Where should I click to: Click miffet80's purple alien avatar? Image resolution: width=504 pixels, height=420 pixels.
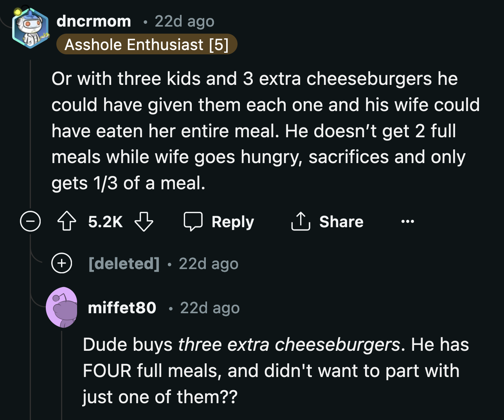coord(63,307)
